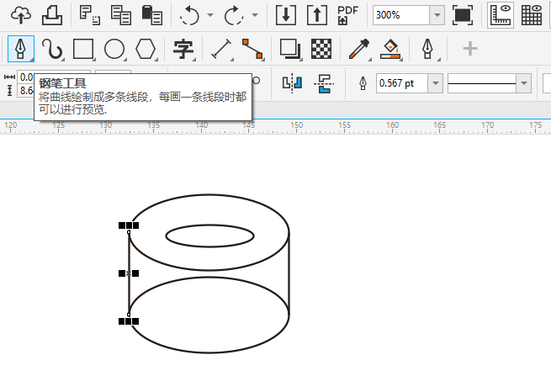Click the pen nib icon after Fill
The width and height of the screenshot is (551, 392).
(x=427, y=49)
